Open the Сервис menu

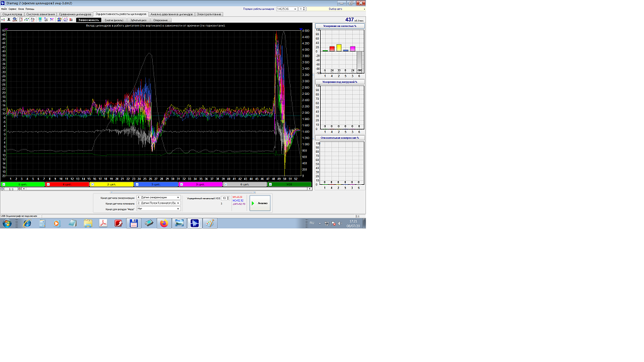[x=13, y=9]
